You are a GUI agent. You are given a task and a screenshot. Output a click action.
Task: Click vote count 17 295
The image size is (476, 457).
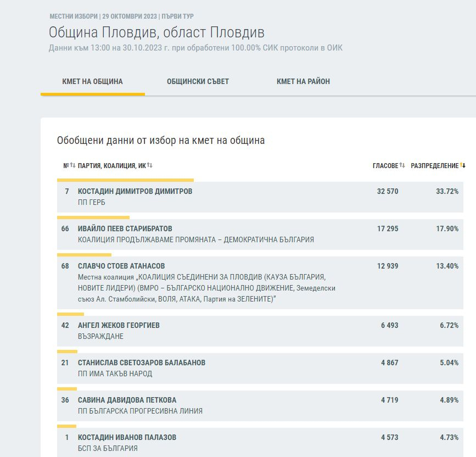point(388,228)
